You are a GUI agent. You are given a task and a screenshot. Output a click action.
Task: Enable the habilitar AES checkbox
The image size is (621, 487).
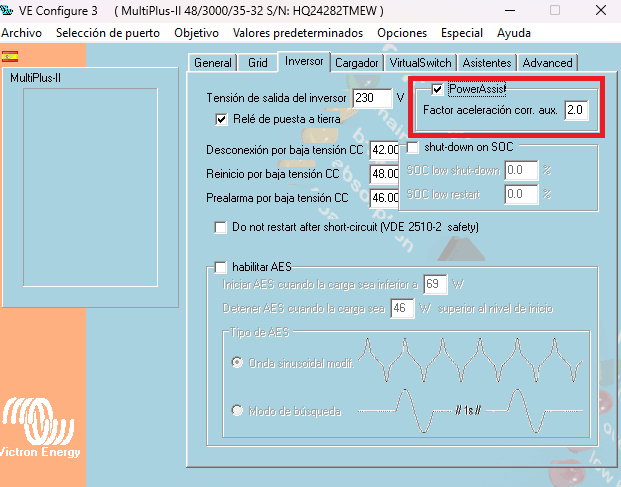pyautogui.click(x=220, y=267)
